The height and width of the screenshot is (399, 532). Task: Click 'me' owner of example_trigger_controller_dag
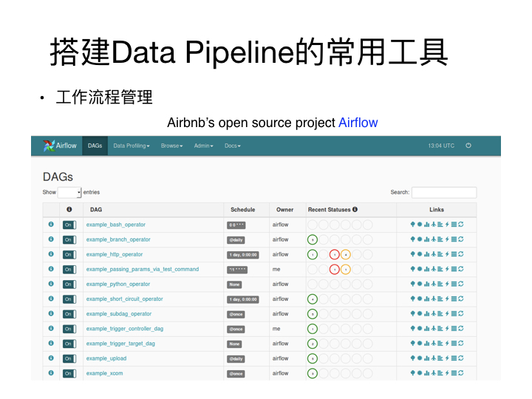276,329
